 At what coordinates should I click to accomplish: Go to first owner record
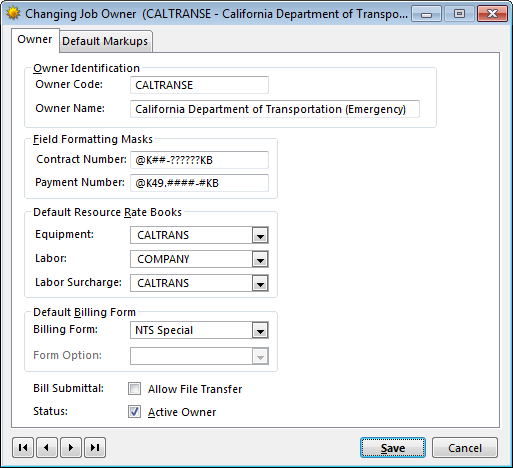coord(23,447)
